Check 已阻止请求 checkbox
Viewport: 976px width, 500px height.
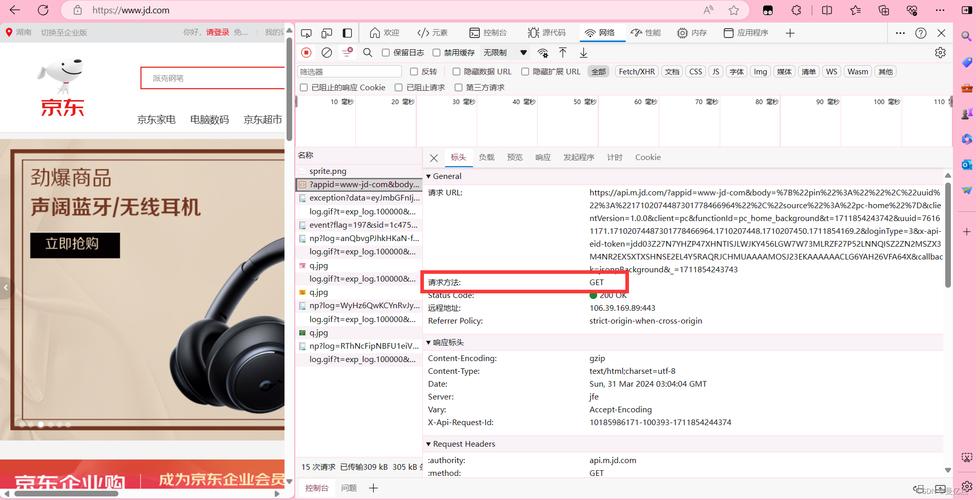click(398, 88)
